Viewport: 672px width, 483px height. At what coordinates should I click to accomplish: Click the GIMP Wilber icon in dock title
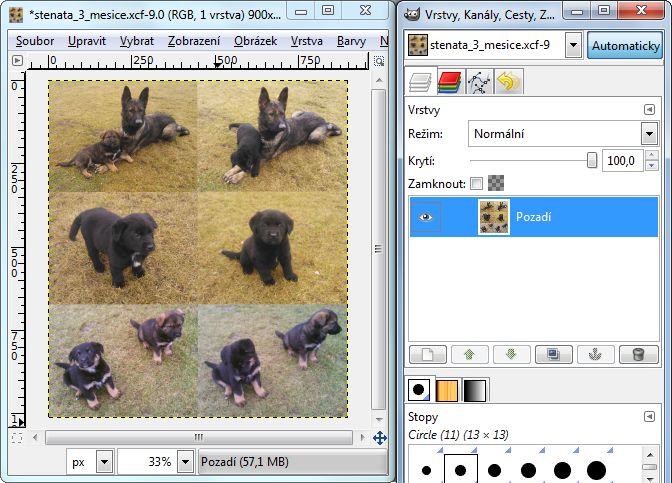(412, 15)
